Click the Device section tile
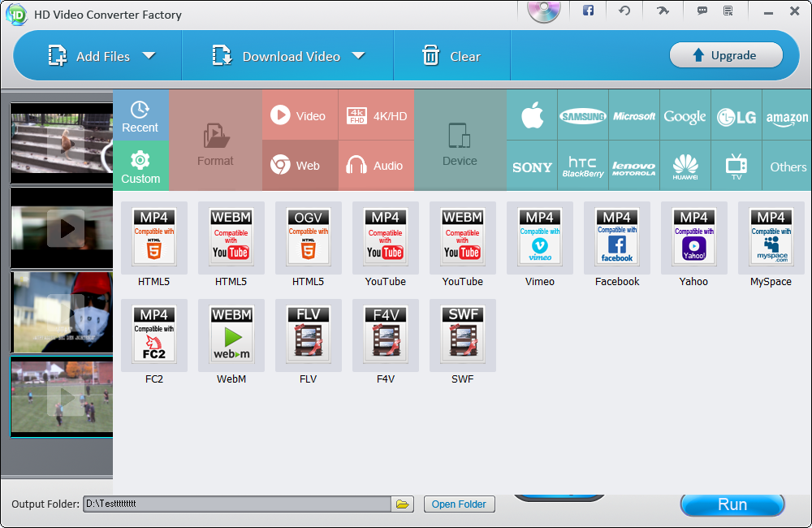812x528 pixels. tap(460, 141)
